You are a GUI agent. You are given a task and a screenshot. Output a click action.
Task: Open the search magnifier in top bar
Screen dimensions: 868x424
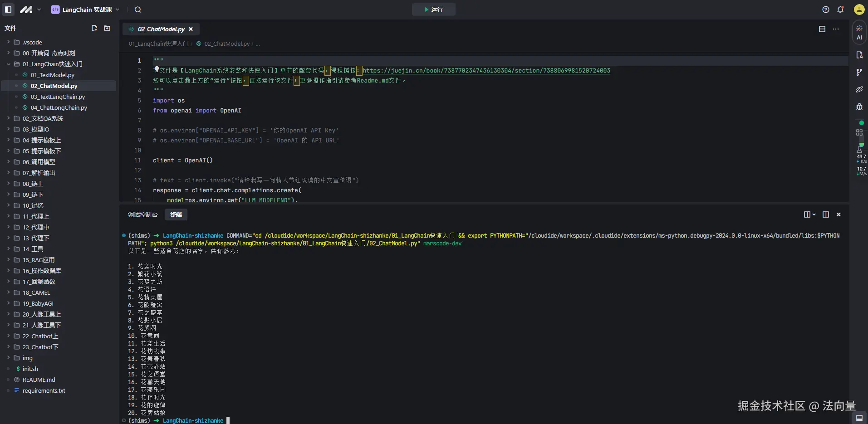click(x=138, y=10)
